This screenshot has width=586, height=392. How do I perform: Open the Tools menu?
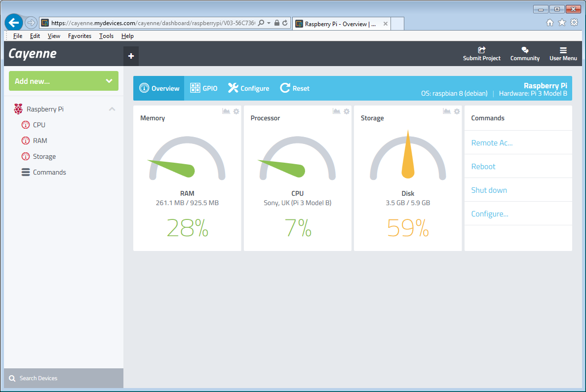tap(106, 36)
